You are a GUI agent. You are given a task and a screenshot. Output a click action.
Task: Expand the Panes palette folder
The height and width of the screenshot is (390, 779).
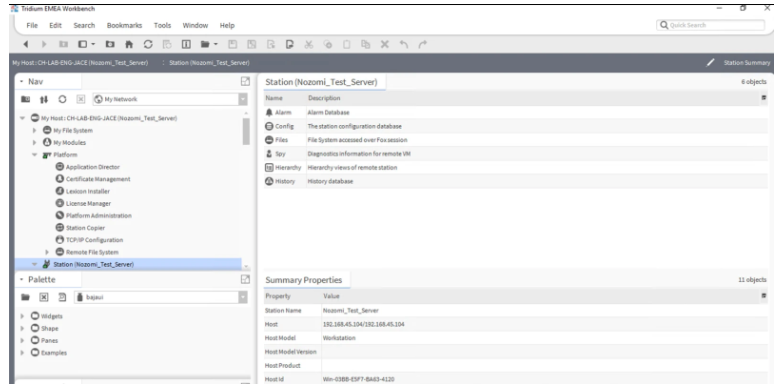[x=22, y=340]
